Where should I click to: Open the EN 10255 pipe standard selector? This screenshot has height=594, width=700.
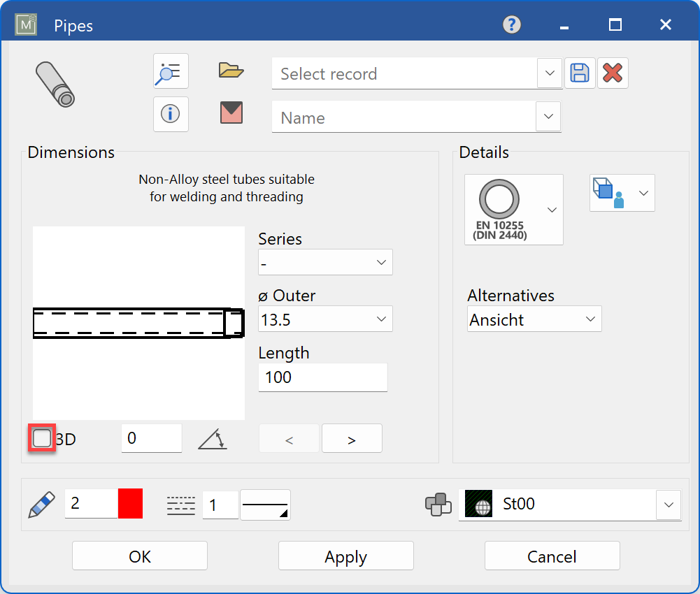(514, 210)
